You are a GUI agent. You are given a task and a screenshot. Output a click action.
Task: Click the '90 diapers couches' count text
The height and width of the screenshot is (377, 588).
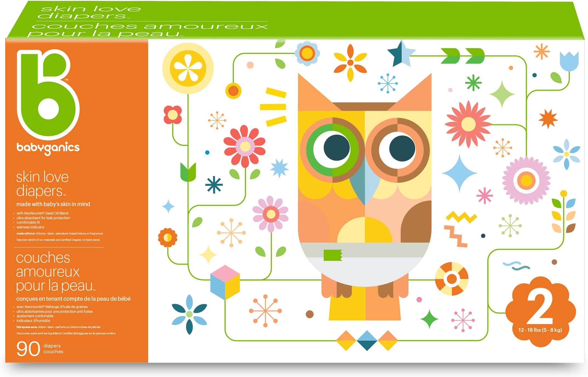coord(40,349)
